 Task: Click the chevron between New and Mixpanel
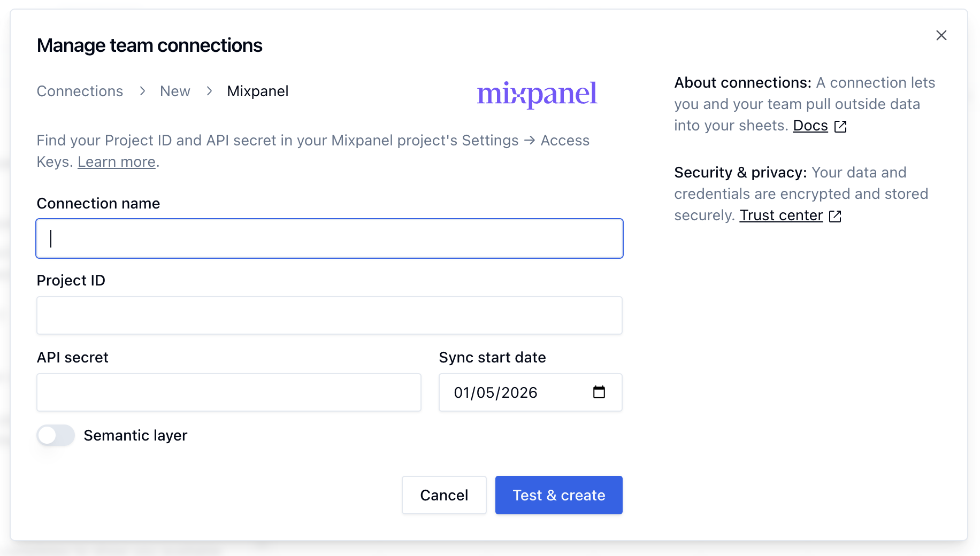[x=209, y=91]
